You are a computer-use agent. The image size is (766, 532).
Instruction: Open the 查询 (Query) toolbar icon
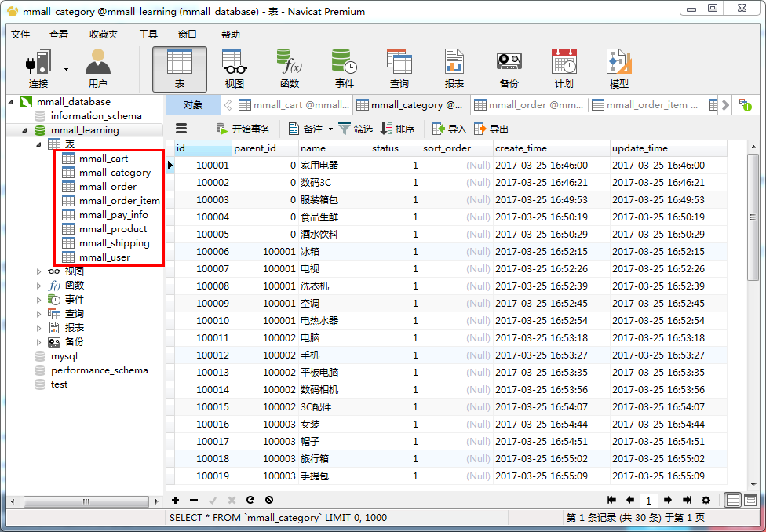399,69
